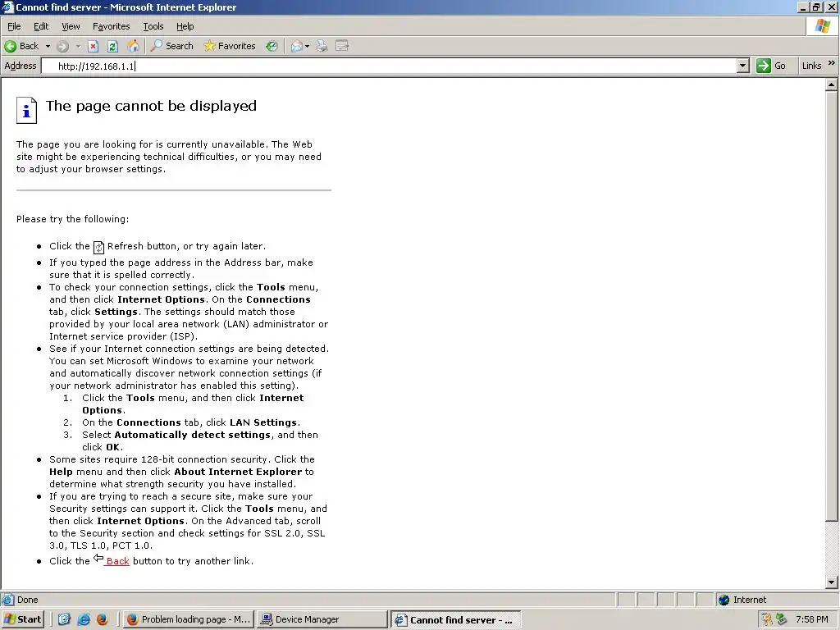840x630 pixels.
Task: Go to the Home page icon
Action: 133,46
